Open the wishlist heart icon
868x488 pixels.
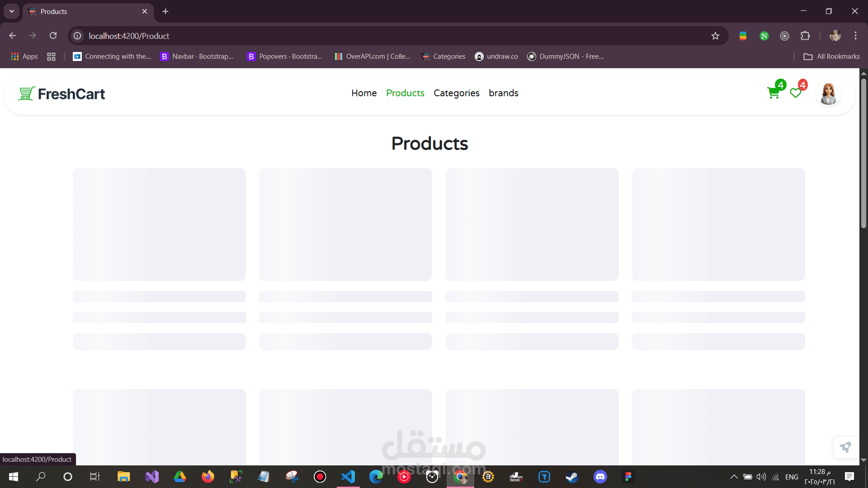[795, 93]
